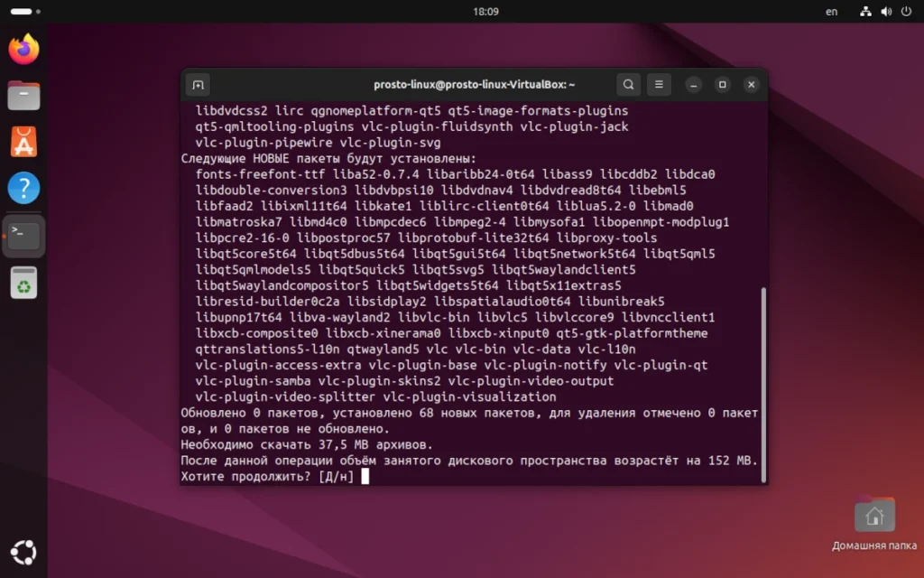The height and width of the screenshot is (578, 924).
Task: Close the terminal window
Action: (752, 85)
